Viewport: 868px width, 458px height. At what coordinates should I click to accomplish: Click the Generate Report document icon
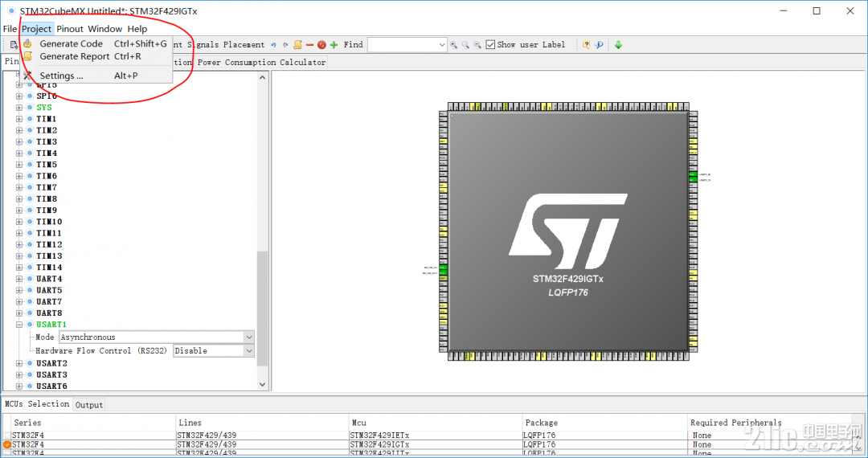pos(27,56)
